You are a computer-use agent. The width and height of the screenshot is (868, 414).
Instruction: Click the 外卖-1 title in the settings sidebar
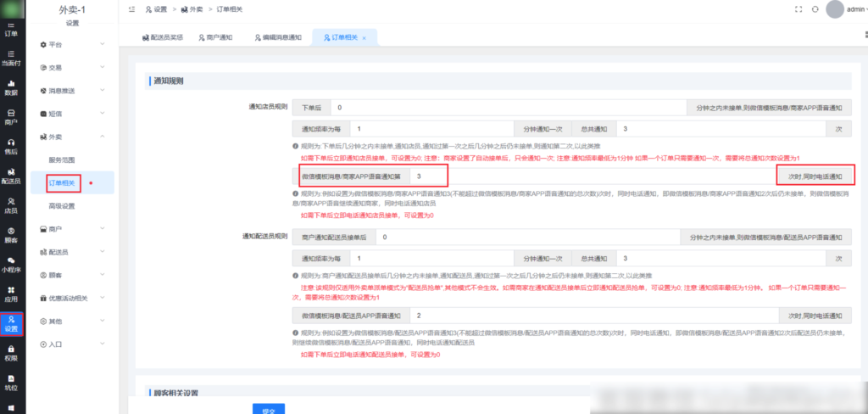click(73, 9)
